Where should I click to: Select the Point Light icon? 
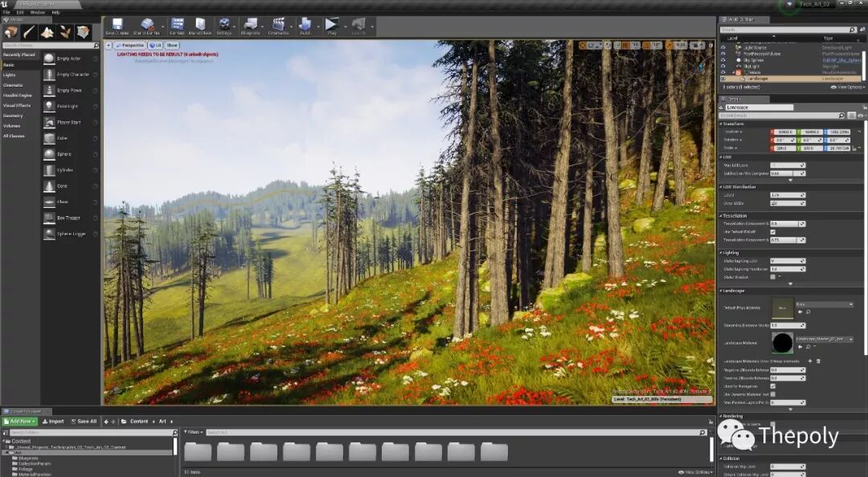click(49, 106)
